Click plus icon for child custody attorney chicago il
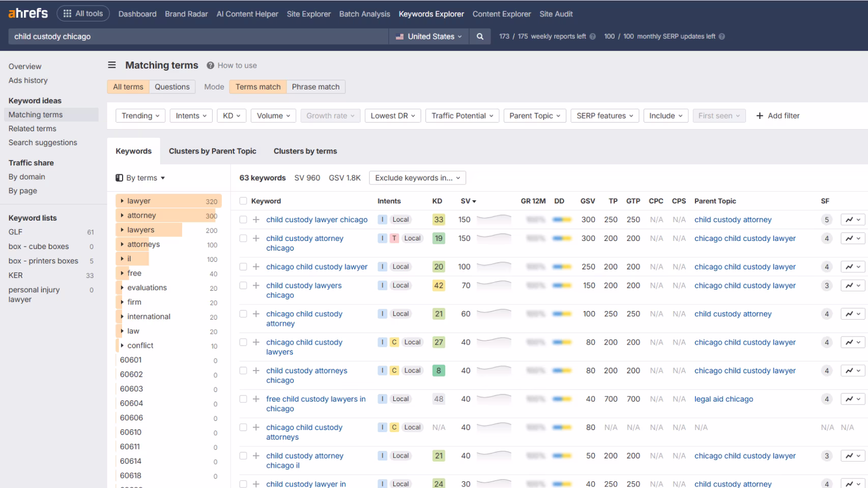868x488 pixels. tap(256, 456)
